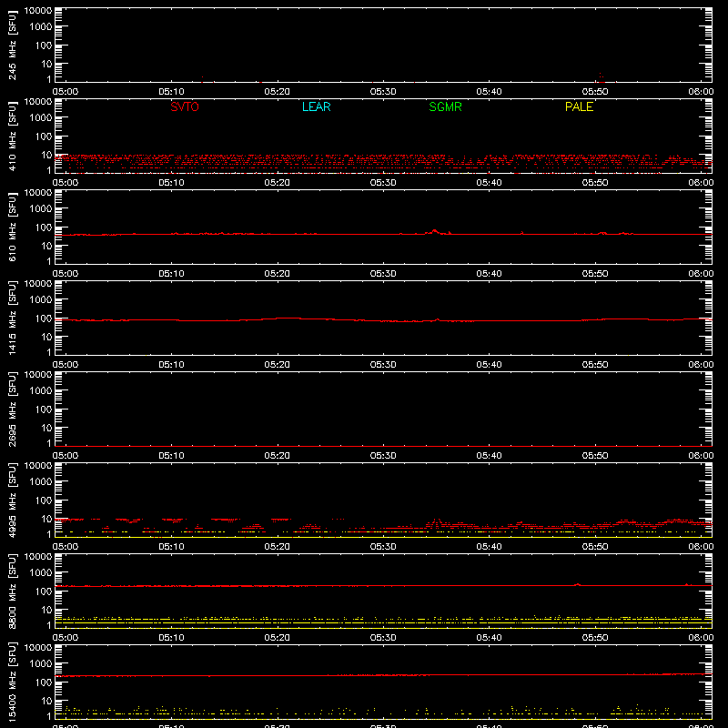Click the 610 MHz [SFU] axis title
The width and height of the screenshot is (728, 728).
(x=13, y=227)
